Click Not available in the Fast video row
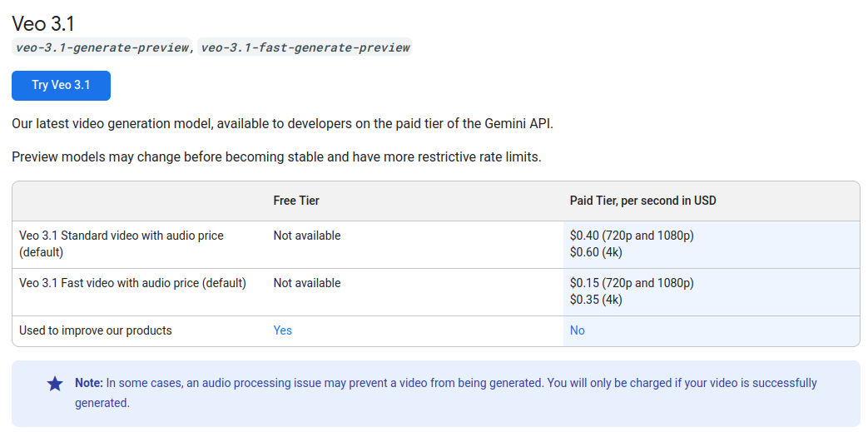Image resolution: width=868 pixels, height=432 pixels. click(307, 283)
